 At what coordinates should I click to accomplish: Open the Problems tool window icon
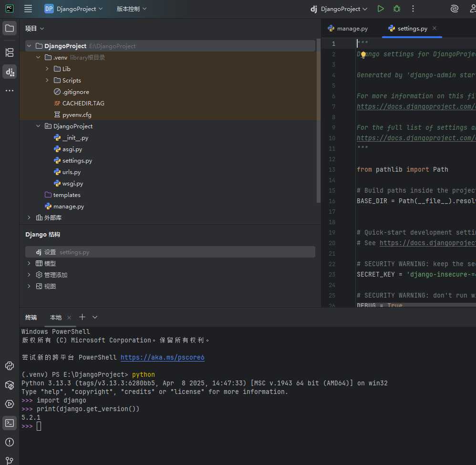[10, 442]
